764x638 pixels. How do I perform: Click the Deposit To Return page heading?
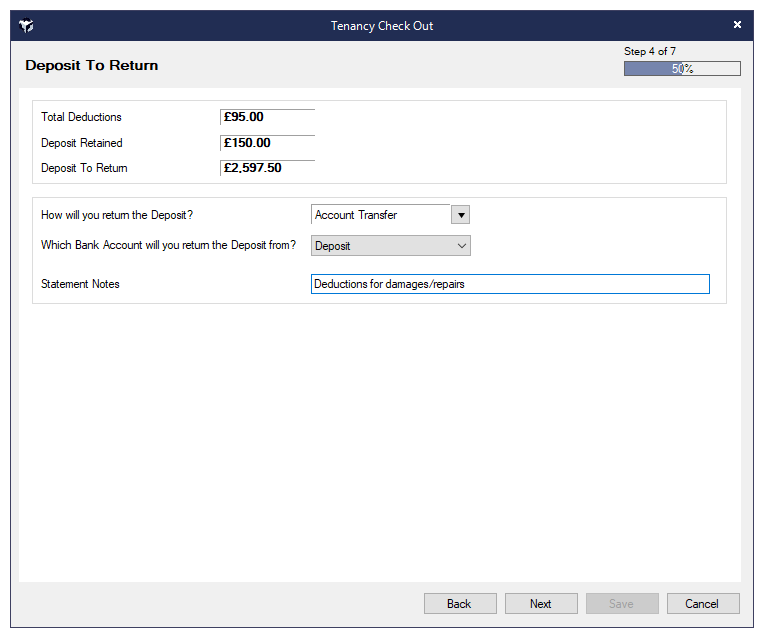point(92,66)
